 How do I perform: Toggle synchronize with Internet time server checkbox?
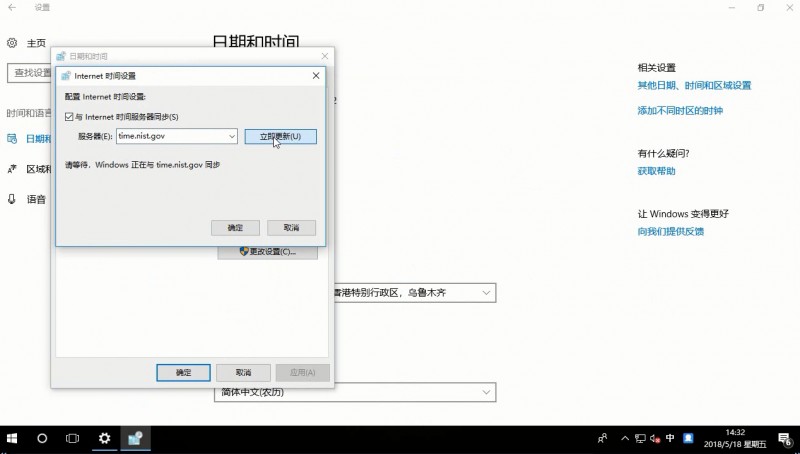click(69, 117)
